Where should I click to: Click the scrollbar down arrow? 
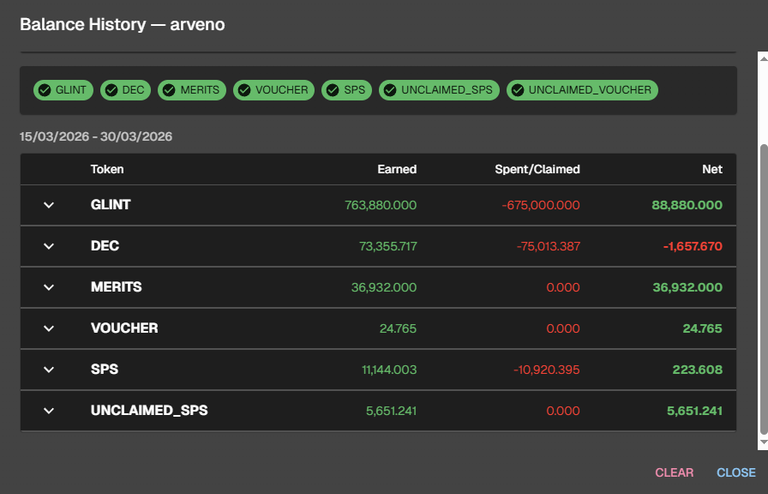(763, 443)
